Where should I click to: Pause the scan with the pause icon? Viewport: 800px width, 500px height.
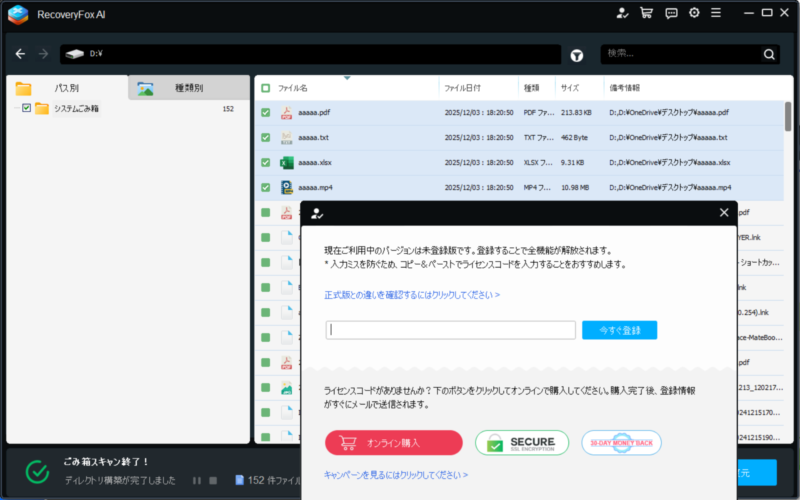point(197,480)
